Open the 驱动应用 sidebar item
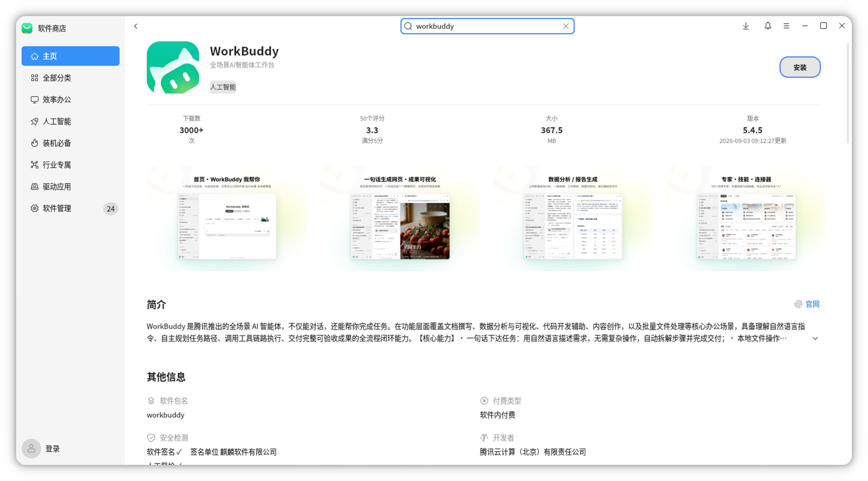 coord(71,187)
